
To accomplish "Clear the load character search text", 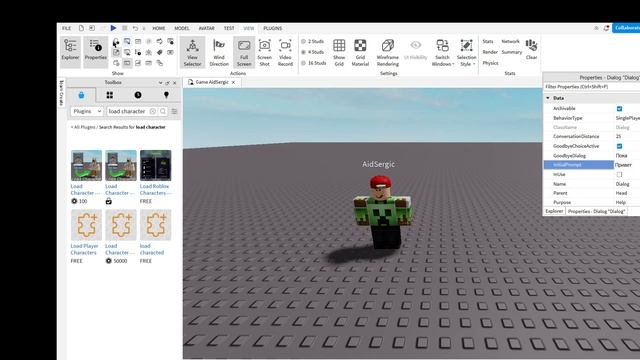I will point(153,111).
